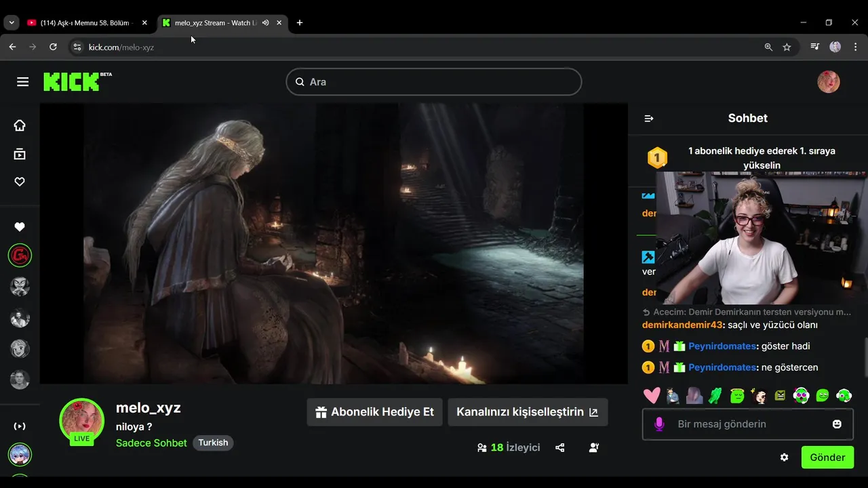868x488 pixels.
Task: Click Peynirdomates in 'ne göstercen' message
Action: pos(722,367)
